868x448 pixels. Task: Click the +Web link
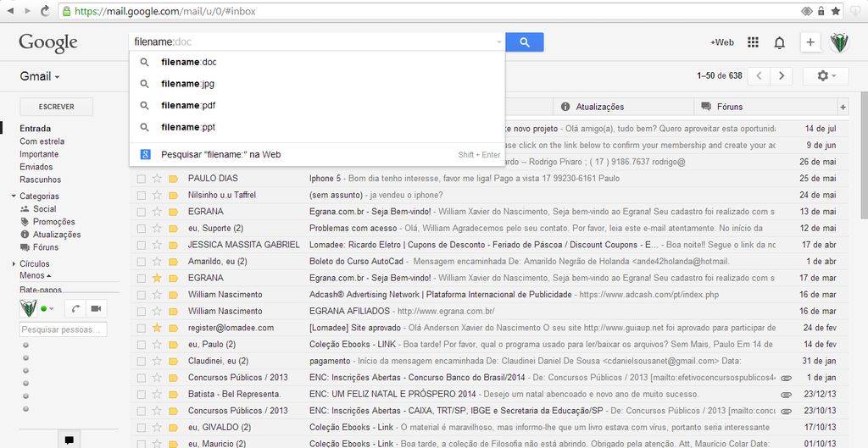click(722, 42)
